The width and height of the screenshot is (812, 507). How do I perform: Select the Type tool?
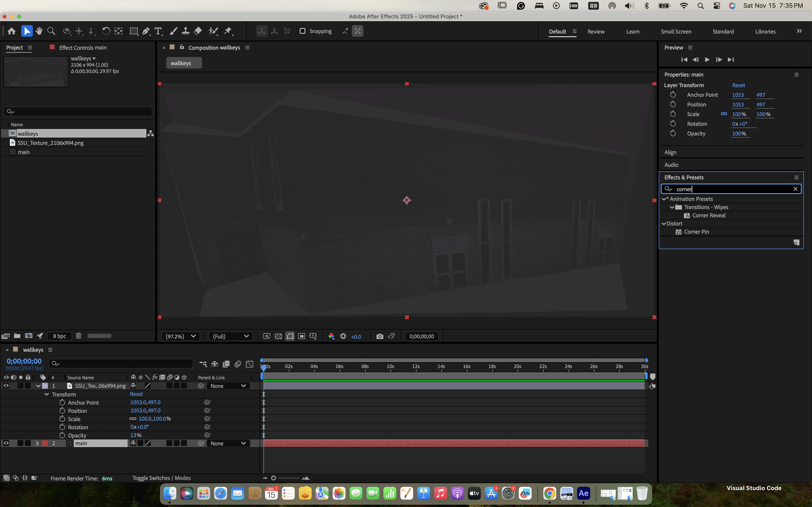[158, 31]
